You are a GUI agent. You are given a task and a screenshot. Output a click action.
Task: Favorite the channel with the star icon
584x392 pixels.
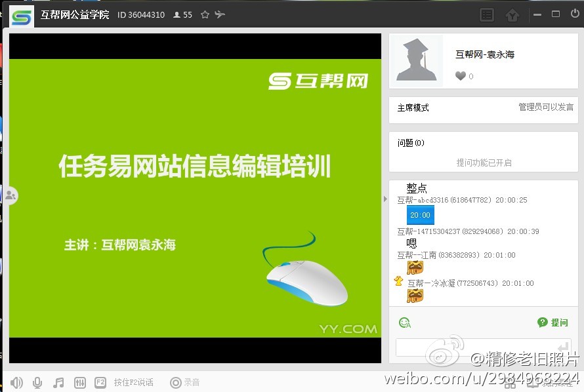point(205,15)
